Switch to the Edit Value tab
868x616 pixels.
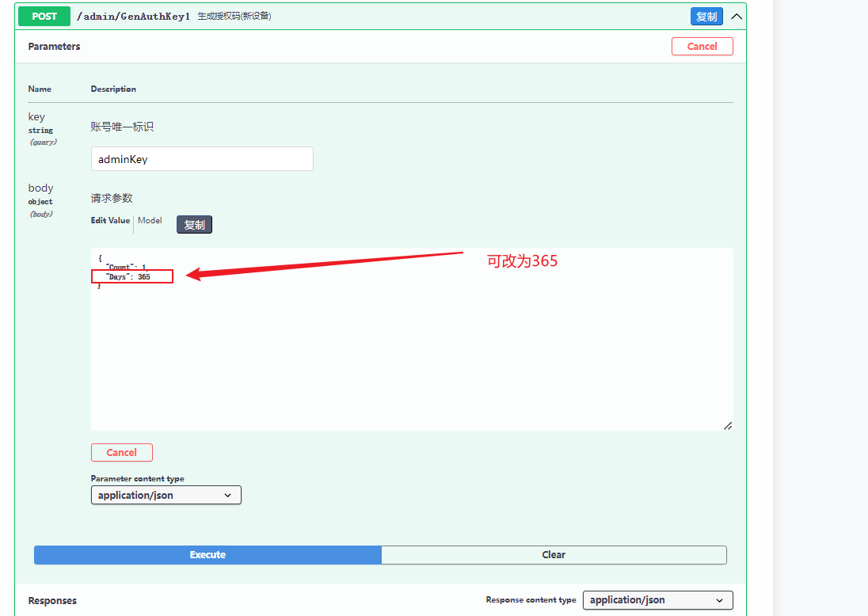click(110, 221)
